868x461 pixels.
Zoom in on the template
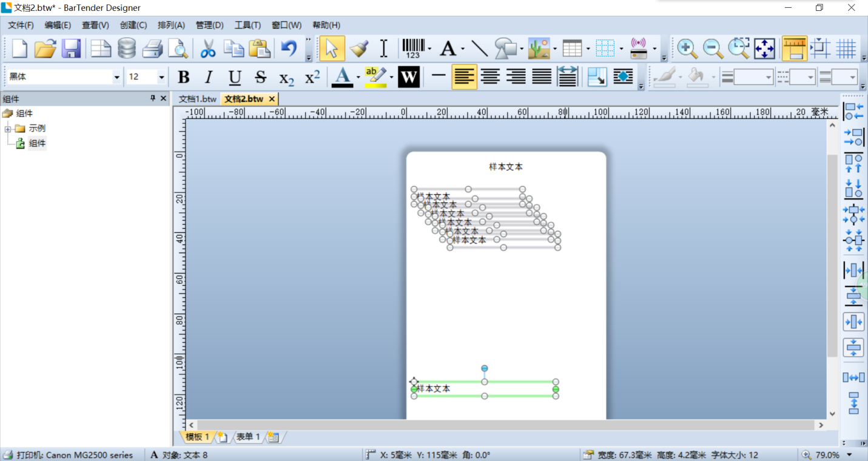coord(687,49)
